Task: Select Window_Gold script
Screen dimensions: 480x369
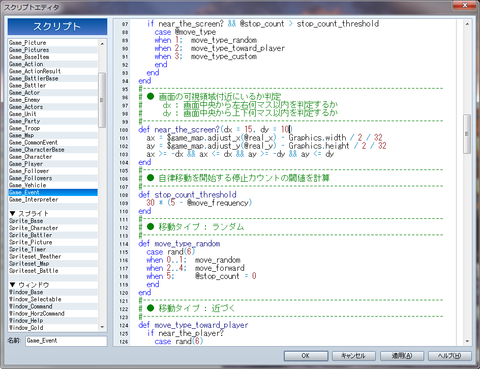Action: [x=53, y=328]
